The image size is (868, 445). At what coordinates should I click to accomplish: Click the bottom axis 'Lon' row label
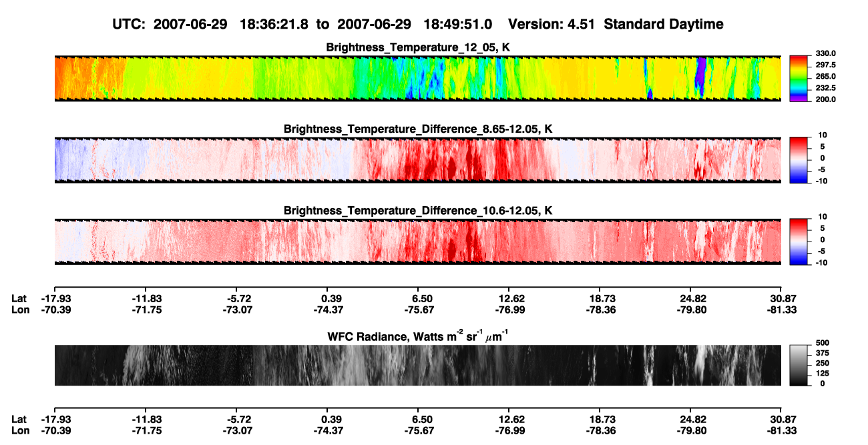[20, 430]
